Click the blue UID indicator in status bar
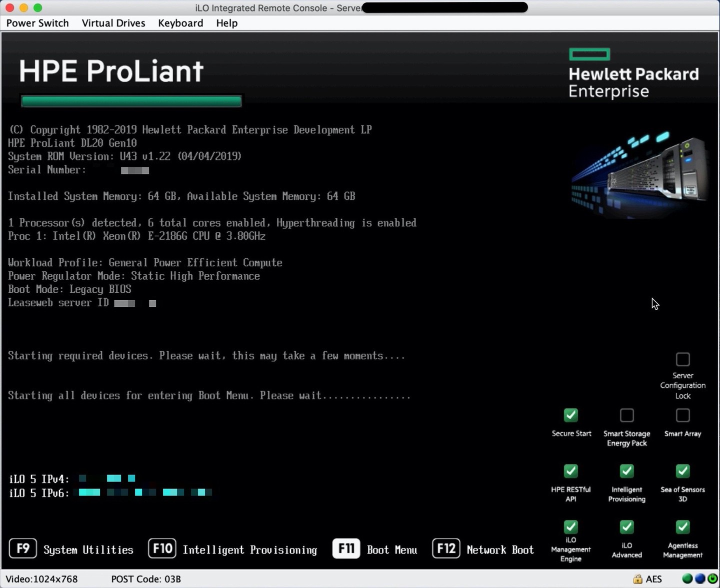The width and height of the screenshot is (720, 588). click(700, 579)
